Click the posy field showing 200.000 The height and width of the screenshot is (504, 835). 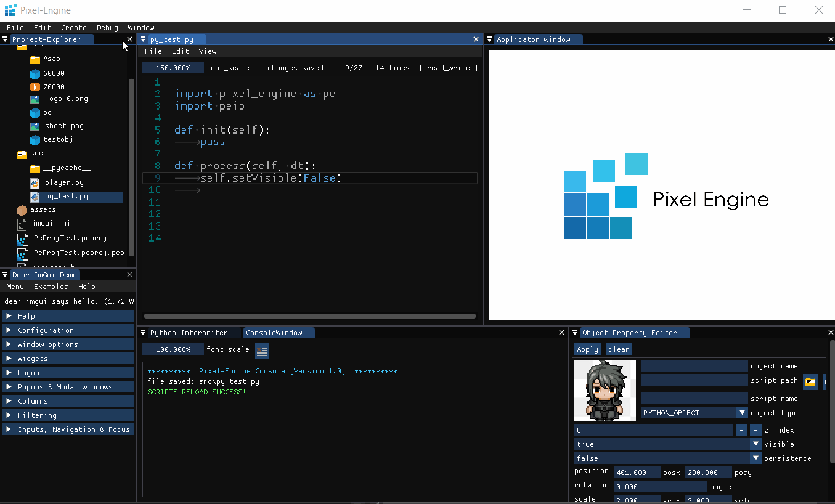[x=708, y=473]
